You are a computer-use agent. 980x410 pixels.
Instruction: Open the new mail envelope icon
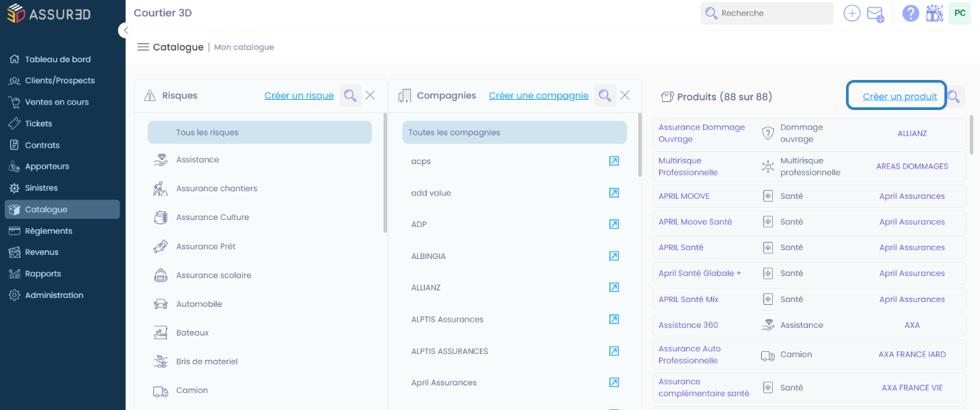[x=875, y=14]
